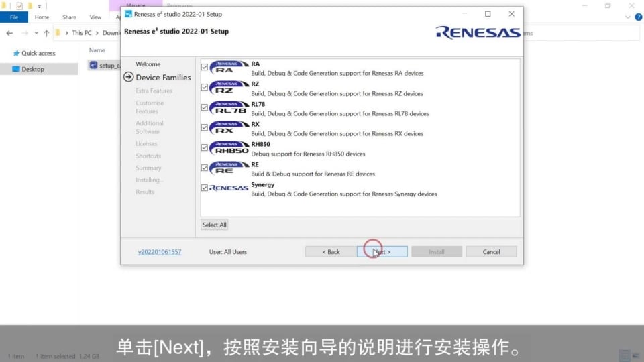
Task: Click the Next button
Action: pos(382,251)
